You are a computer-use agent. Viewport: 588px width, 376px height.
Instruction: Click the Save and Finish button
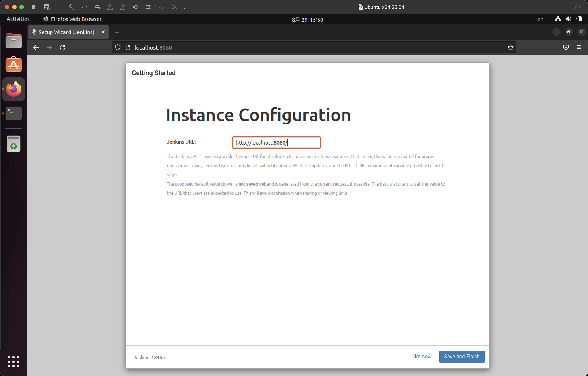[x=462, y=356]
